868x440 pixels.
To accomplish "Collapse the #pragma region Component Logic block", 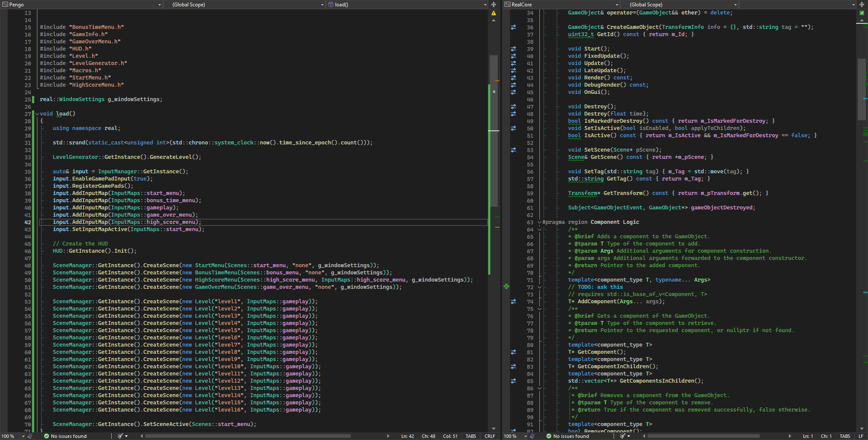I will 539,222.
